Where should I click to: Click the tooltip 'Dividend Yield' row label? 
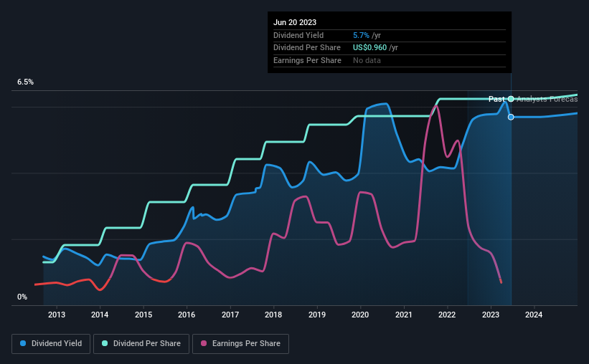298,35
